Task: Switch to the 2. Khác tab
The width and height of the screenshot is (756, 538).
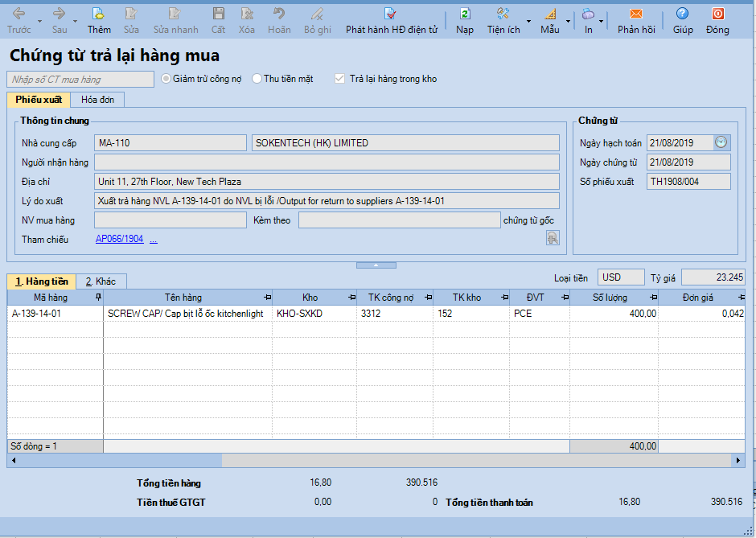Action: tap(101, 281)
